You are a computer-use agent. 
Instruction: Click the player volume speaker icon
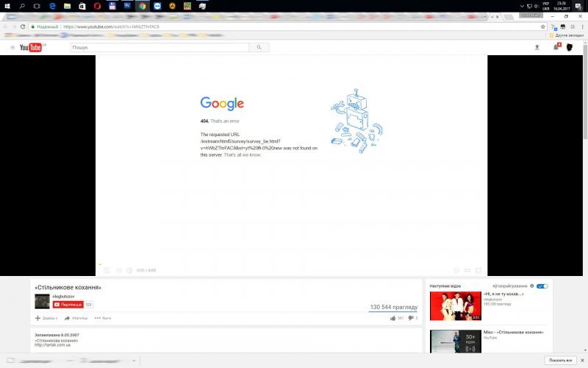129,270
